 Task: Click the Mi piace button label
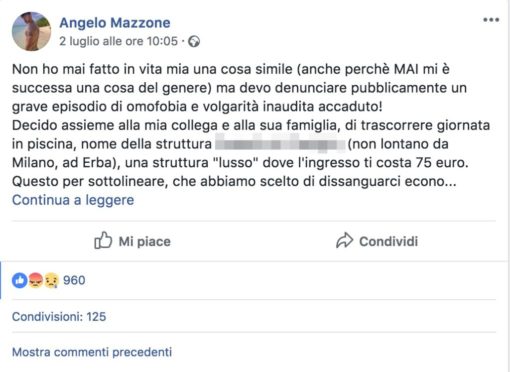tap(145, 241)
